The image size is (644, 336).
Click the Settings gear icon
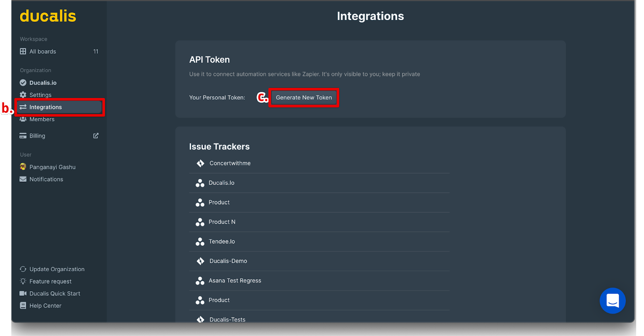[x=23, y=95]
